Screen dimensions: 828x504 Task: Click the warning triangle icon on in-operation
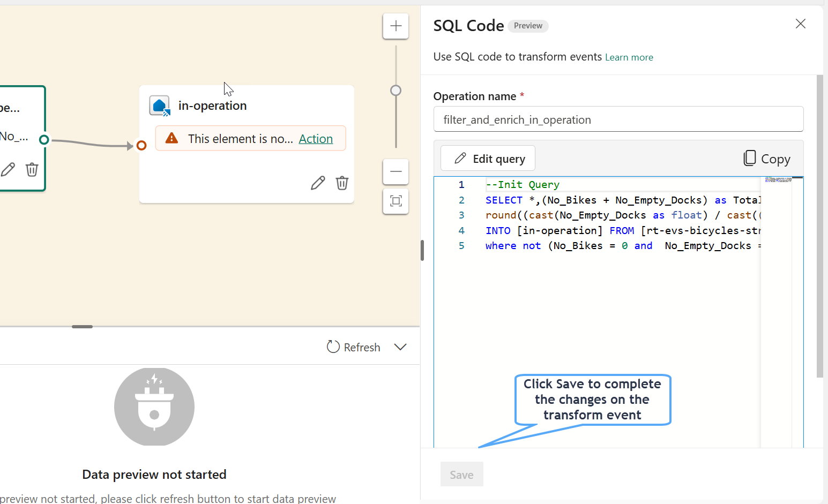pos(171,138)
